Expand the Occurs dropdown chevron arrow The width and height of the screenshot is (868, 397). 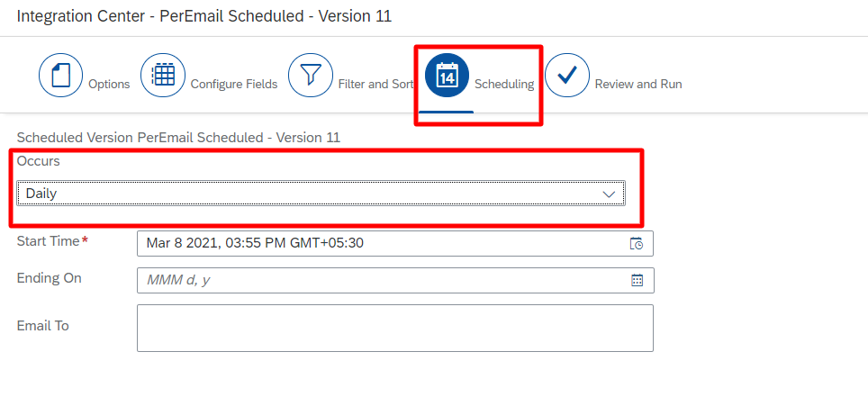[609, 194]
